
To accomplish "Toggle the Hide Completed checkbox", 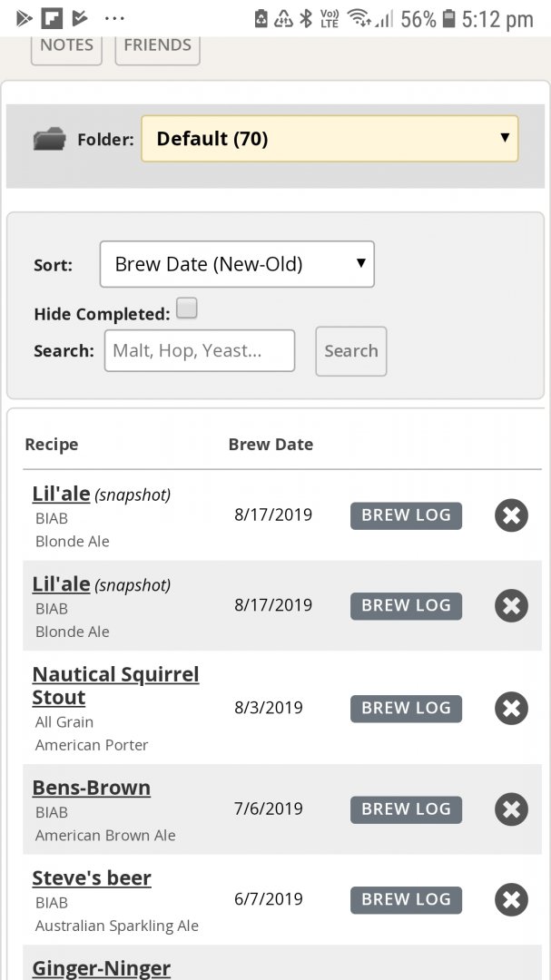I will [x=187, y=309].
